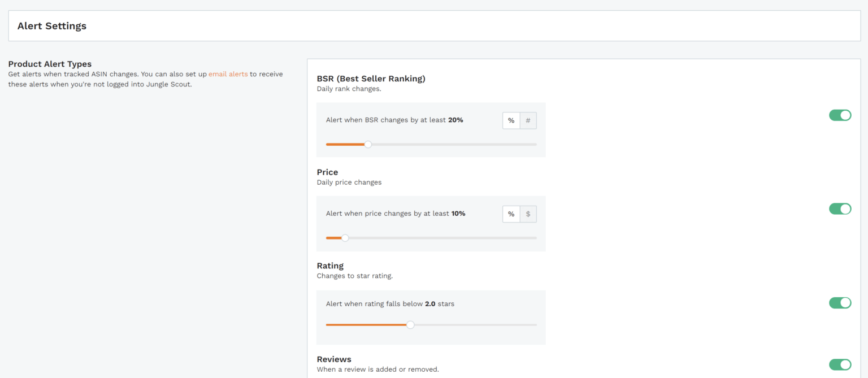Click the BSR (Best Seller Ranking) title
This screenshot has width=868, height=378.
[371, 79]
